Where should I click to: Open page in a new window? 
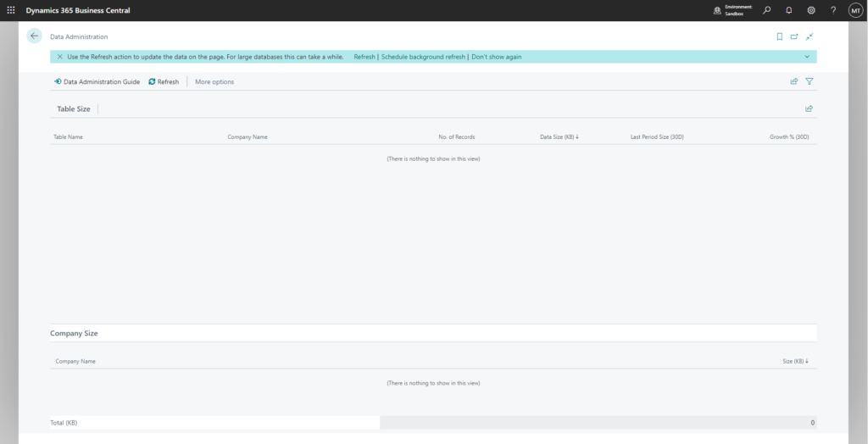794,36
